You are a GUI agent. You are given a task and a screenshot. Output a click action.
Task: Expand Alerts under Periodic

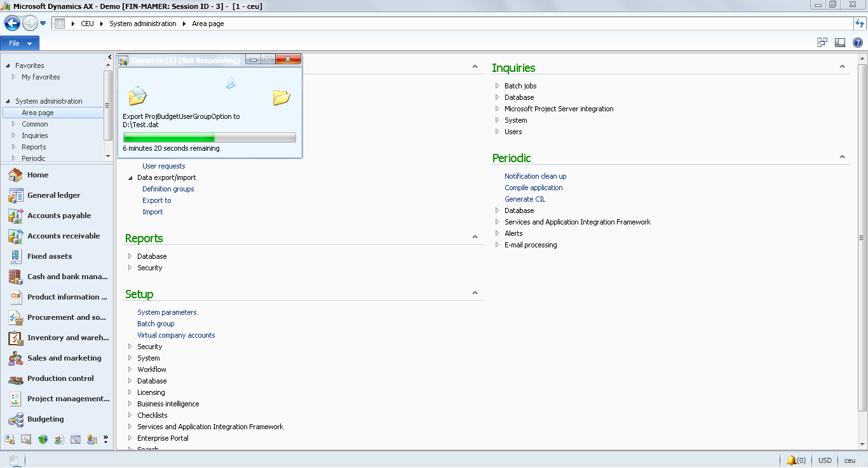[498, 233]
